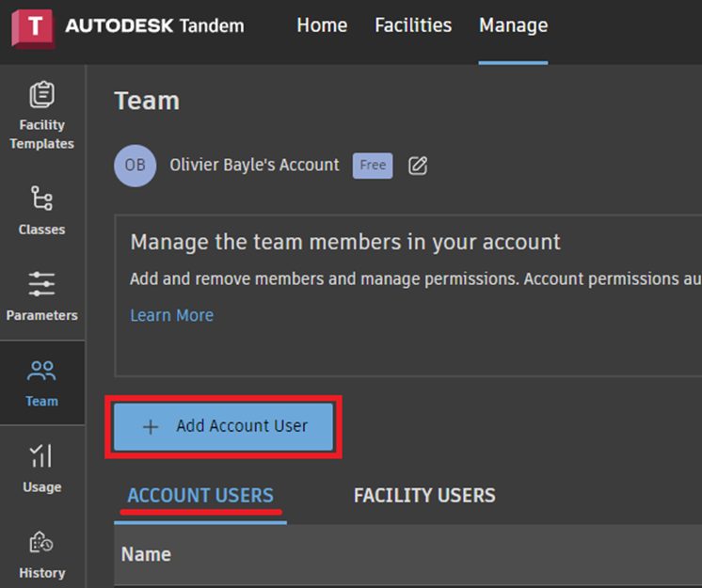This screenshot has width=702, height=588.
Task: Go to the Parameters sidebar section
Action: (x=41, y=296)
